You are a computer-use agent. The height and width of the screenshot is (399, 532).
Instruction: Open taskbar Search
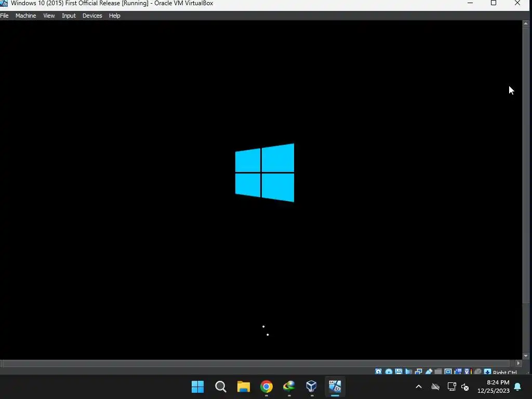click(x=220, y=387)
